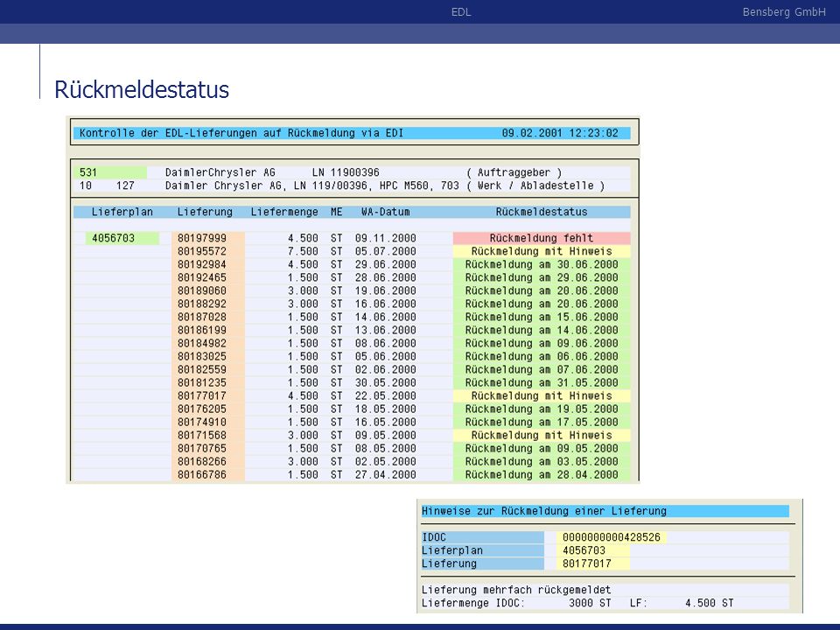The width and height of the screenshot is (840, 630).
Task: Click the WA-Datum value "09.11.2000"
Action: pyautogui.click(x=386, y=238)
